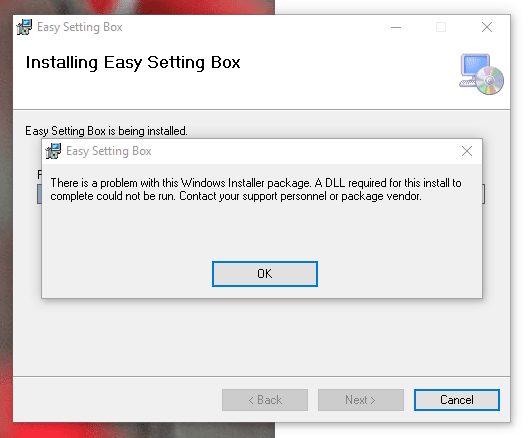Click the disabled maximize button of installer

pos(441,27)
